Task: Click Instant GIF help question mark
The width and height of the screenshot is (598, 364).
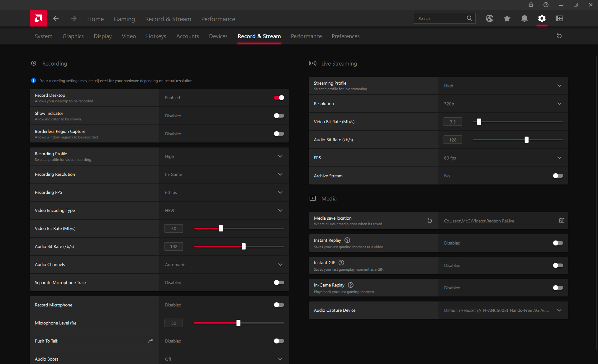Action: coord(341,263)
